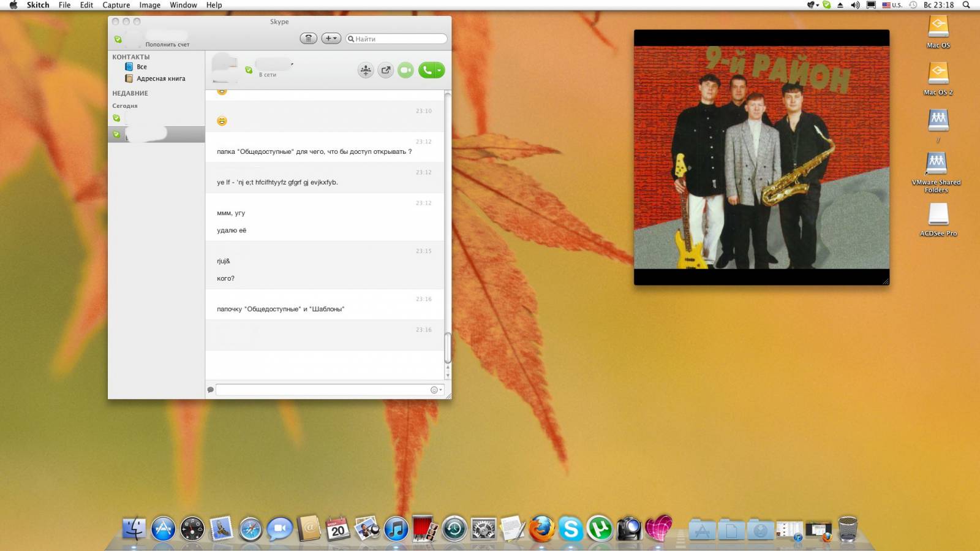
Task: Open Time Machine from the Dock
Action: [x=454, y=529]
